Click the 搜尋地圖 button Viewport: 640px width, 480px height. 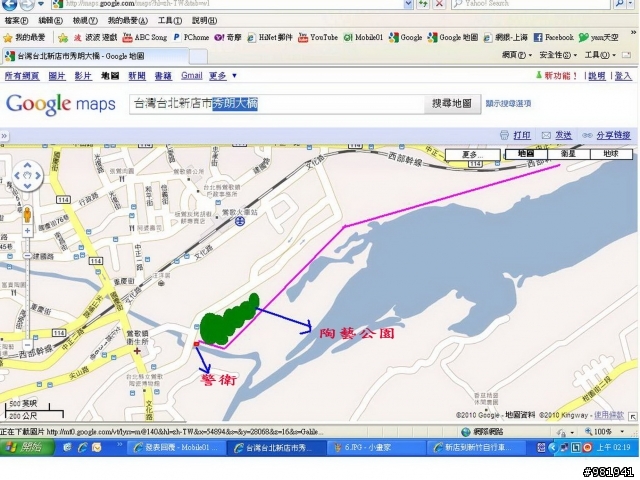pyautogui.click(x=452, y=104)
